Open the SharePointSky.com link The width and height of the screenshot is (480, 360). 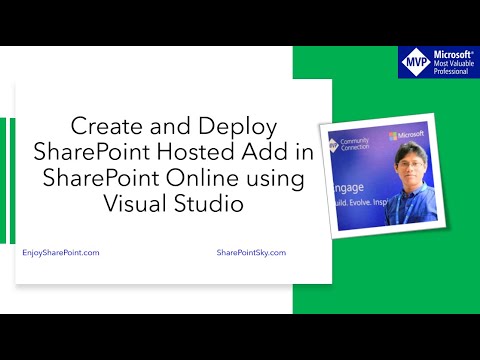tap(251, 253)
